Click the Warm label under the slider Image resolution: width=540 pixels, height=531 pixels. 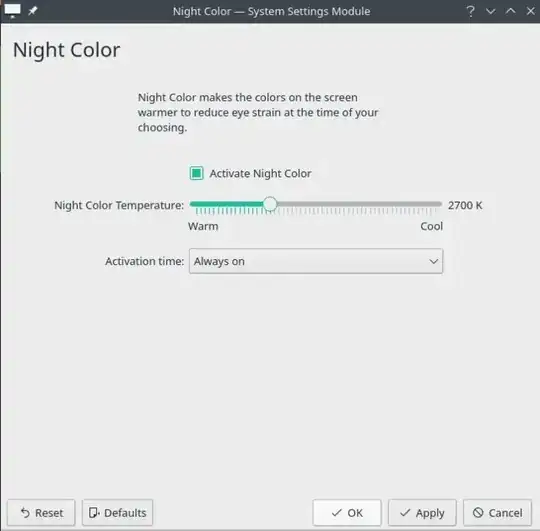203,226
